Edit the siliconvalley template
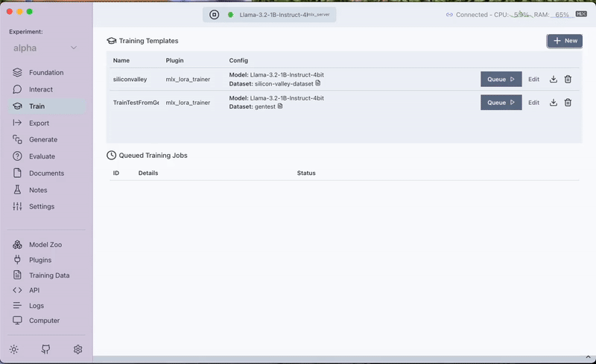The image size is (596, 364). (x=533, y=80)
